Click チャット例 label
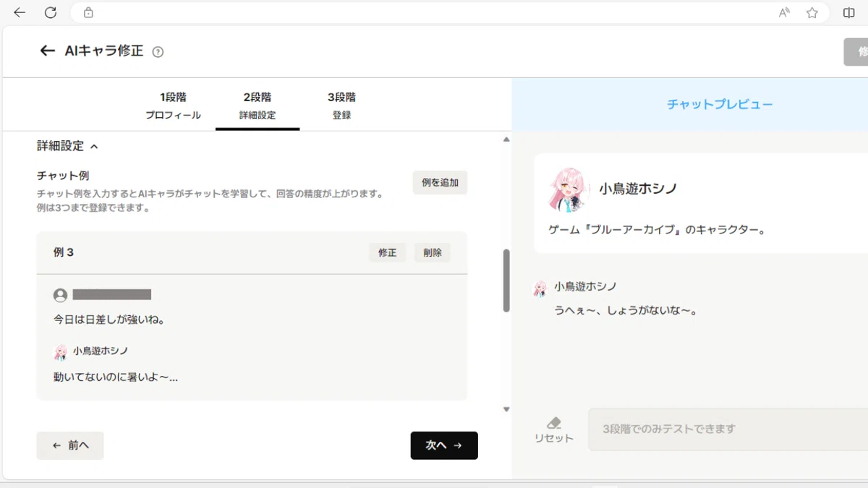 point(63,176)
